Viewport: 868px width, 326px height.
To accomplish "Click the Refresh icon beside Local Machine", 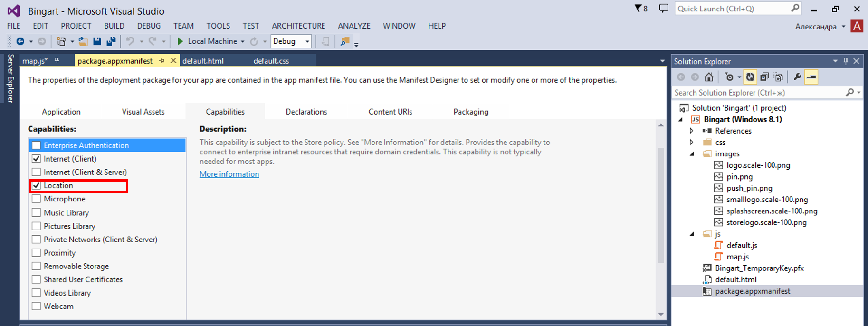I will tap(254, 41).
